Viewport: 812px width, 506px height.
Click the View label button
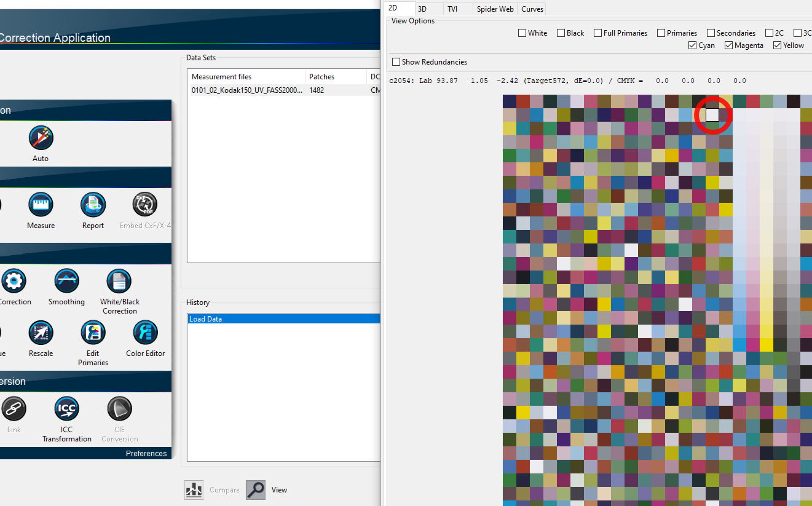[x=280, y=490]
